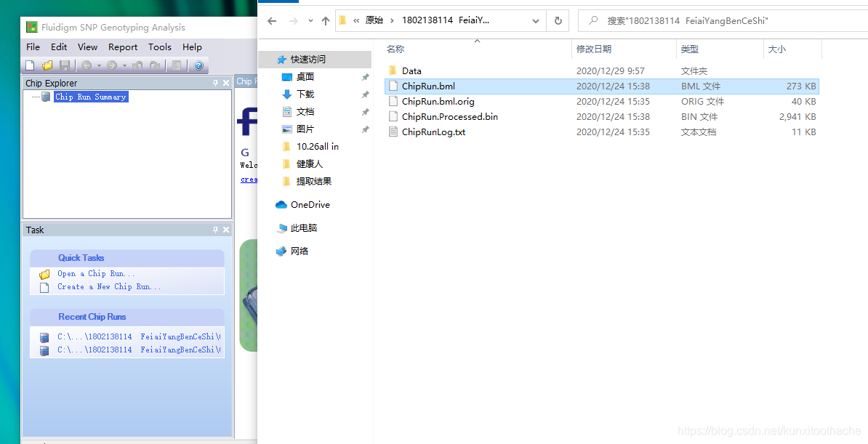The width and height of the screenshot is (868, 444).
Task: Open first recent chip run entry
Action: (x=139, y=336)
